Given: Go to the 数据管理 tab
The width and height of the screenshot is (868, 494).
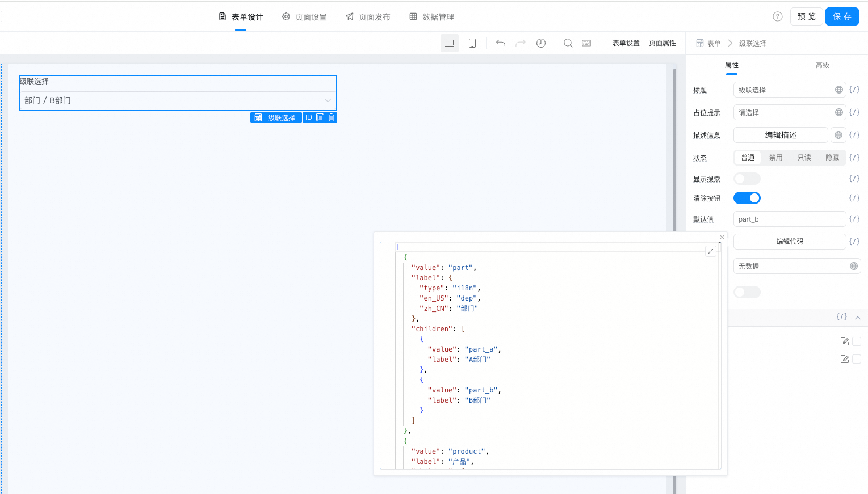Looking at the screenshot, I should tap(431, 17).
